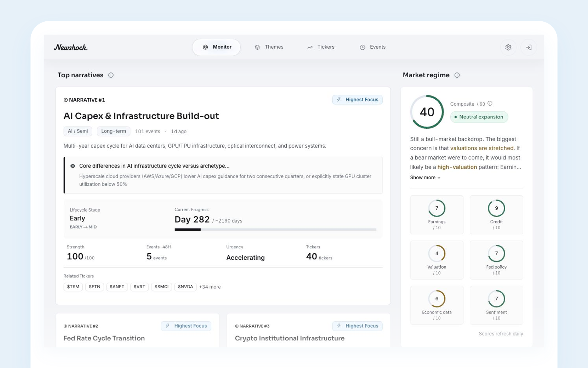Open AI Capex & Infrastructure Build-out title

[x=141, y=116]
